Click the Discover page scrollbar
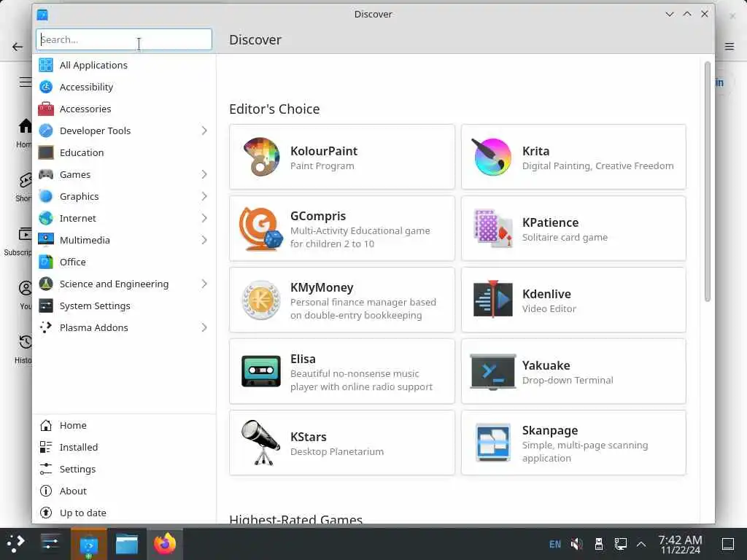 click(x=708, y=181)
